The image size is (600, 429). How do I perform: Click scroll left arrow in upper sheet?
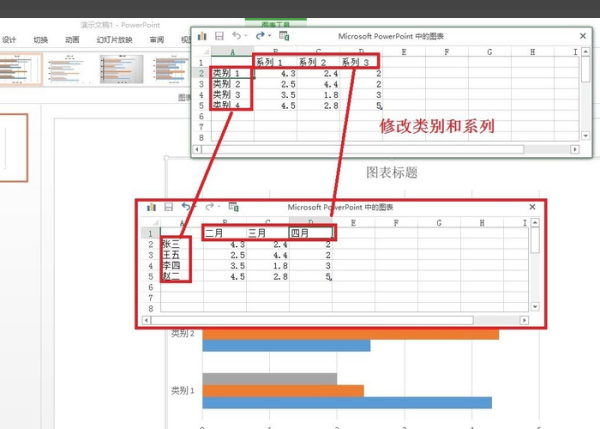(x=197, y=149)
